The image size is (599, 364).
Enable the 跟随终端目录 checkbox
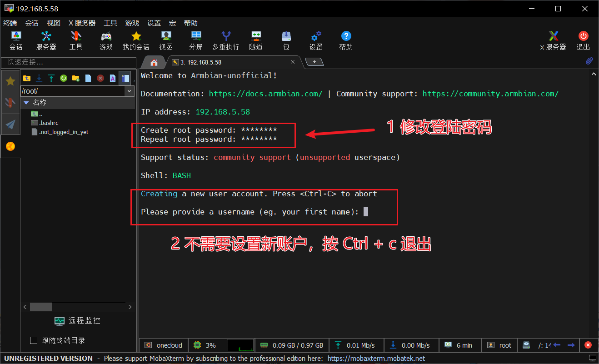33,340
